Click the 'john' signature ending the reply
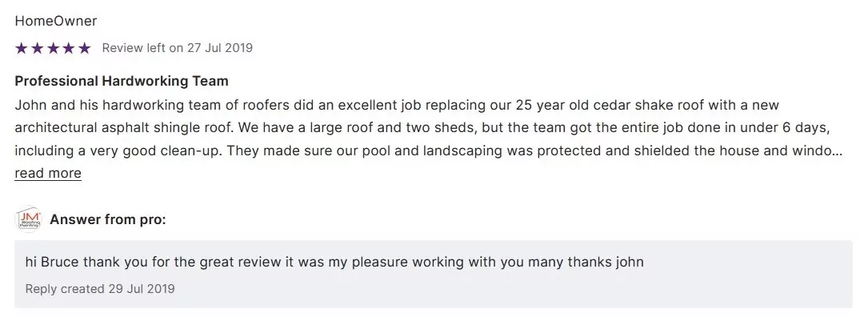Viewport: 868px width, 325px height. coord(629,262)
